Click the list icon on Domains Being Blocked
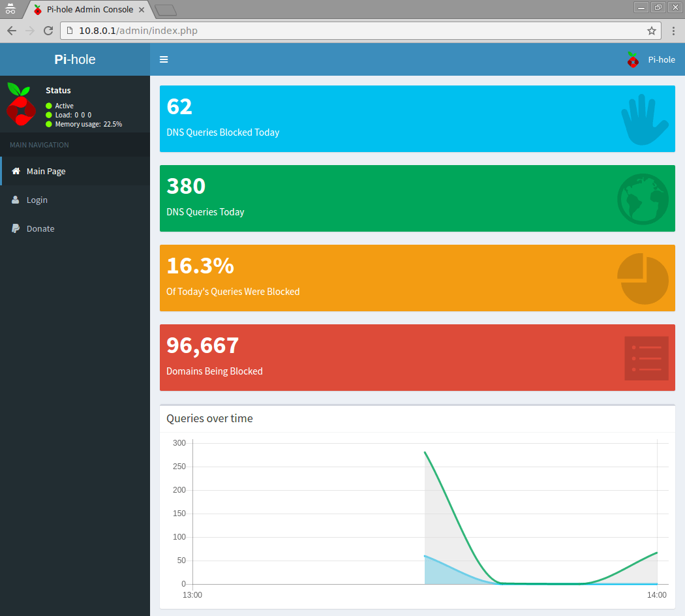This screenshot has width=685, height=616. coord(646,358)
